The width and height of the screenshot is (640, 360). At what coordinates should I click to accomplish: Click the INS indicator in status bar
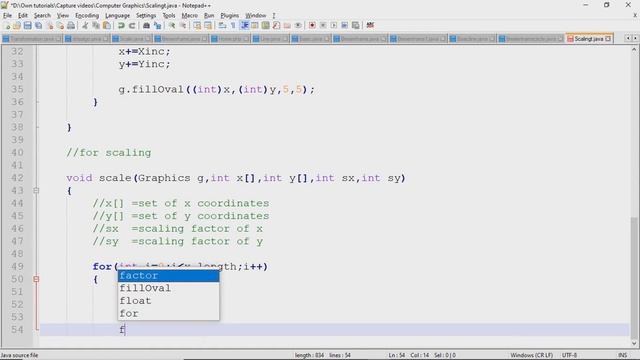(622, 355)
